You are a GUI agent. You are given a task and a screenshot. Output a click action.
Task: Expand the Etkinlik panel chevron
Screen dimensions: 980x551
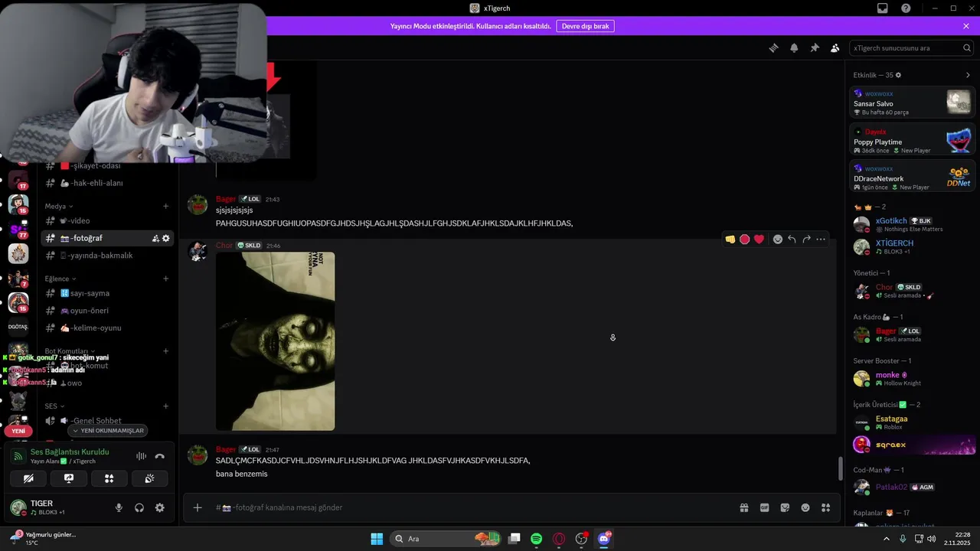coord(968,75)
